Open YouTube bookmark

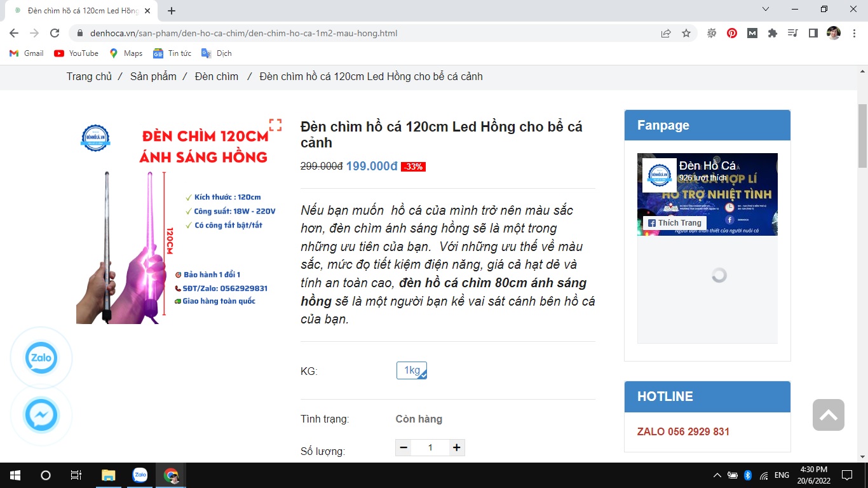pos(76,53)
